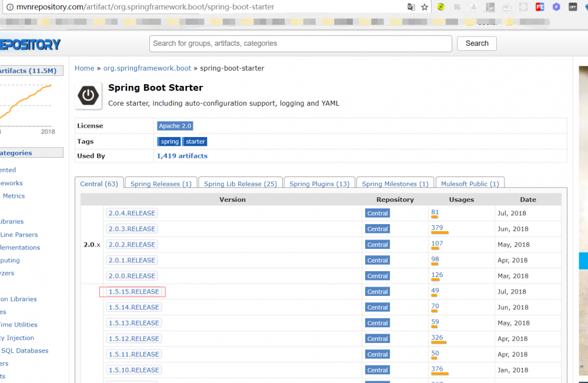The width and height of the screenshot is (588, 383).
Task: Open version 1.5.12.RELEASE
Action: coord(134,339)
